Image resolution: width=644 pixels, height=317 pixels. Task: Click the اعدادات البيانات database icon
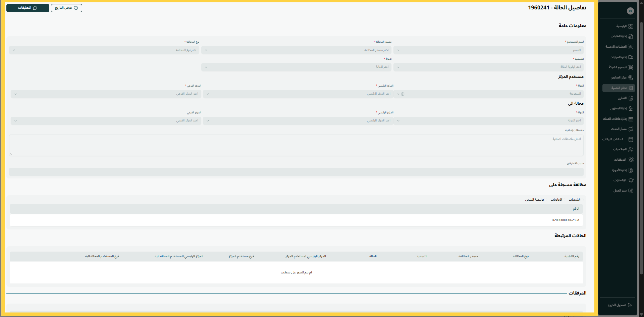click(x=631, y=139)
